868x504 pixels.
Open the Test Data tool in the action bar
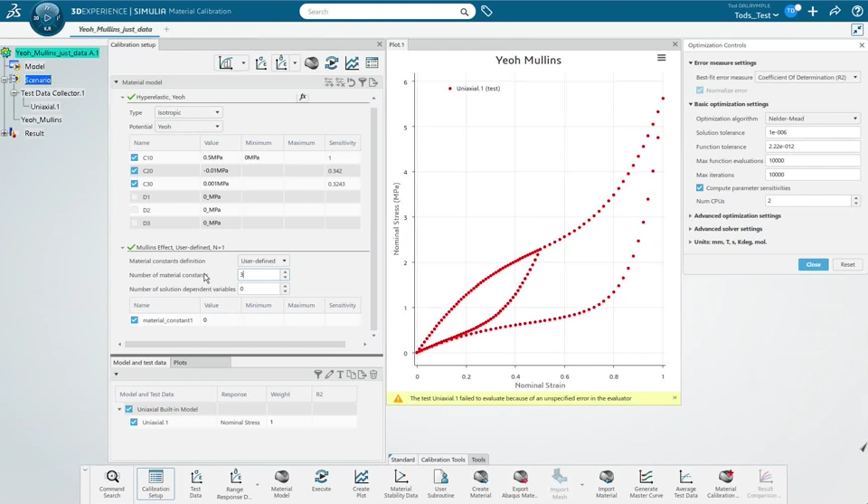point(196,483)
